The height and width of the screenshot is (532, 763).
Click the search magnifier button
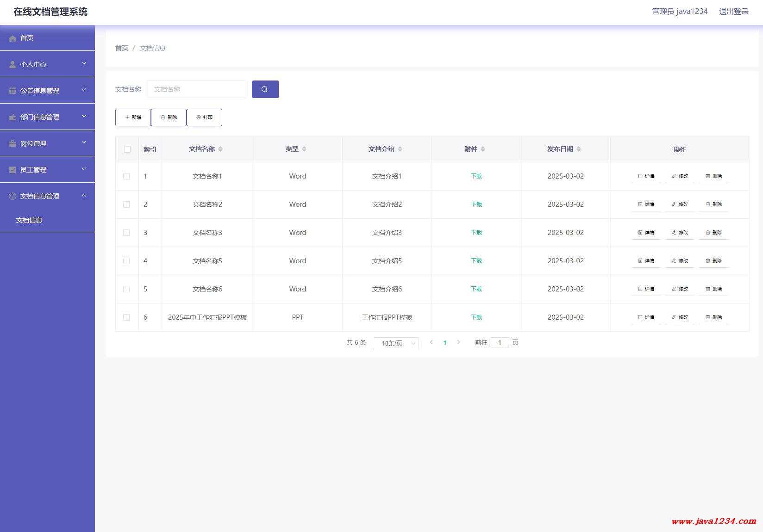point(265,89)
